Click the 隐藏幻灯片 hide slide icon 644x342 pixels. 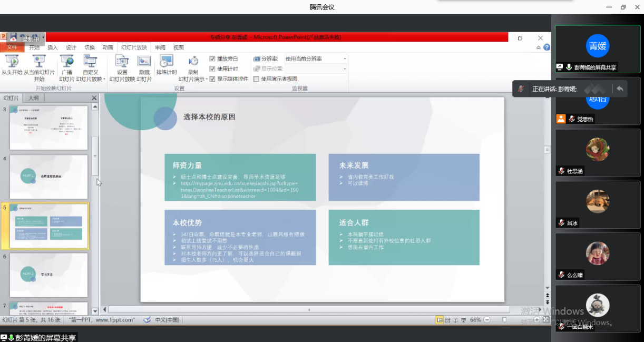point(144,62)
